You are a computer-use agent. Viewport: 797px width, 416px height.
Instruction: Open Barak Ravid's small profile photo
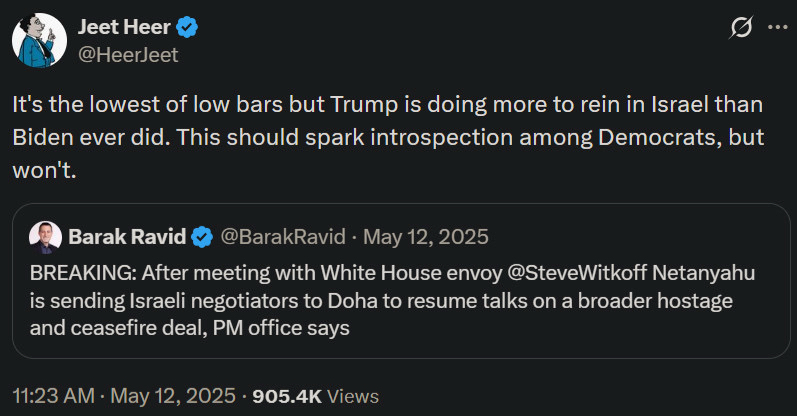pos(43,238)
